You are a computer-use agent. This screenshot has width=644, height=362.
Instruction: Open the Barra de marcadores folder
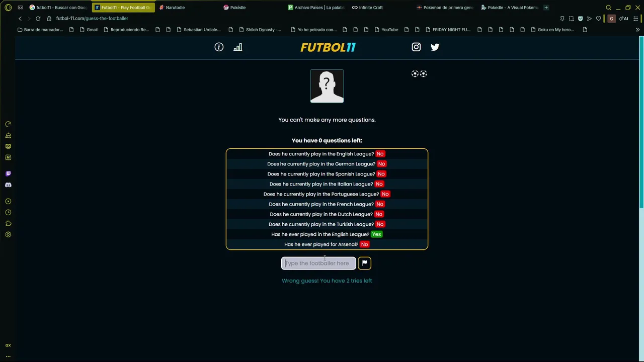pyautogui.click(x=40, y=30)
